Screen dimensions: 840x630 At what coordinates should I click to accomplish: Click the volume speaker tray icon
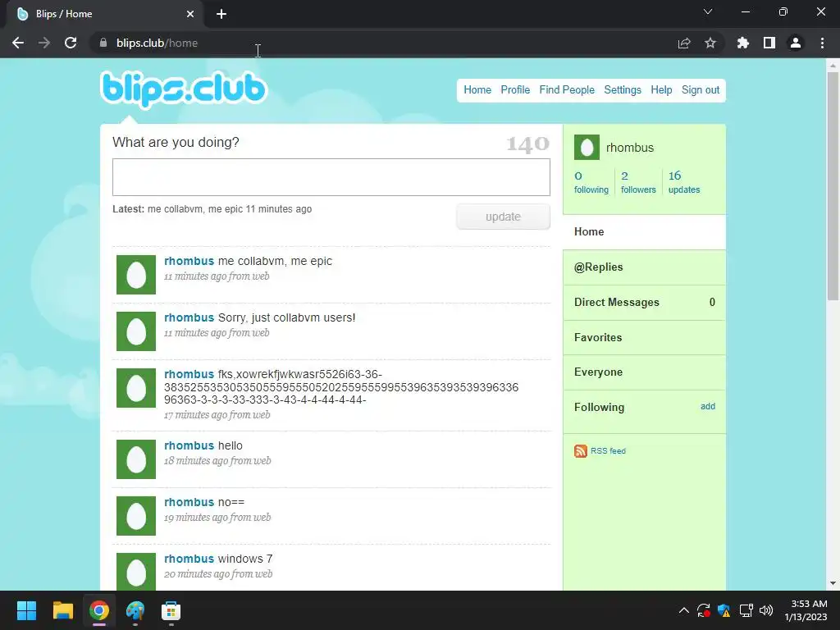(766, 610)
